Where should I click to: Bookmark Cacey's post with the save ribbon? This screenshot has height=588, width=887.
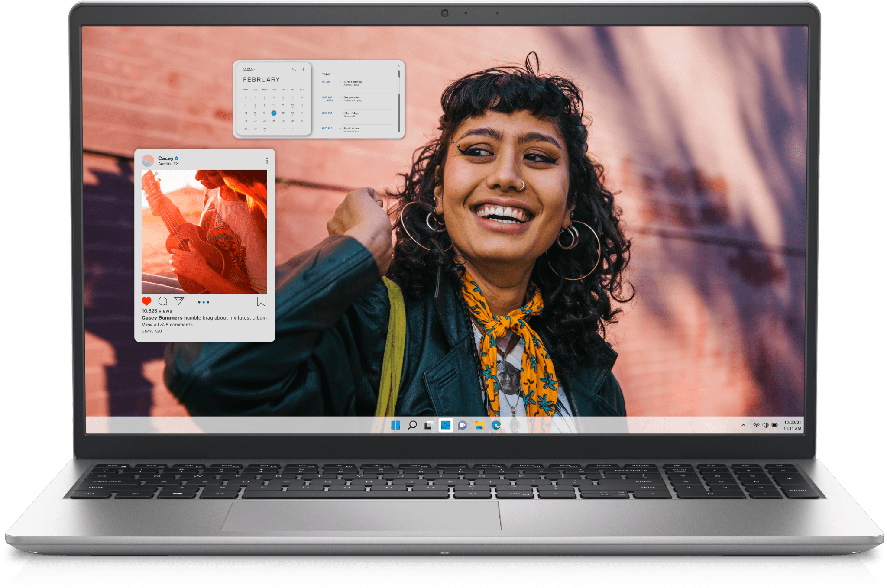pyautogui.click(x=261, y=301)
